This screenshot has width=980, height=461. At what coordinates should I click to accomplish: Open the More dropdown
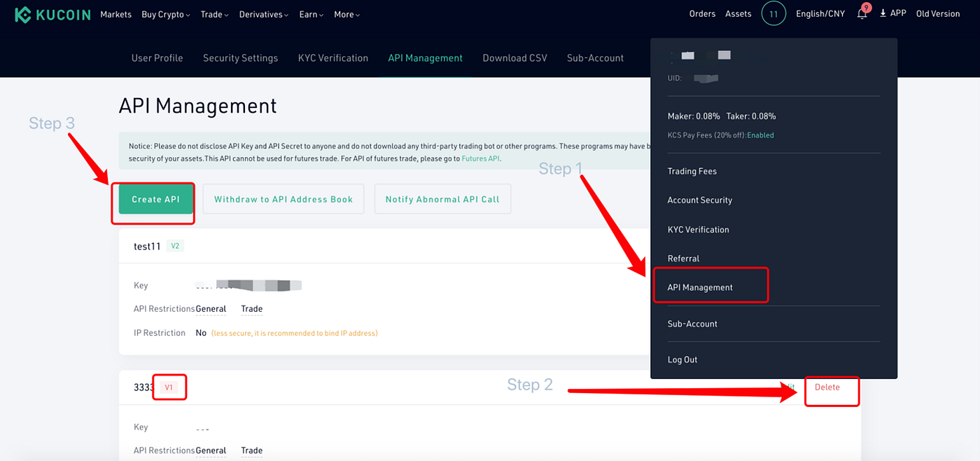click(x=344, y=14)
